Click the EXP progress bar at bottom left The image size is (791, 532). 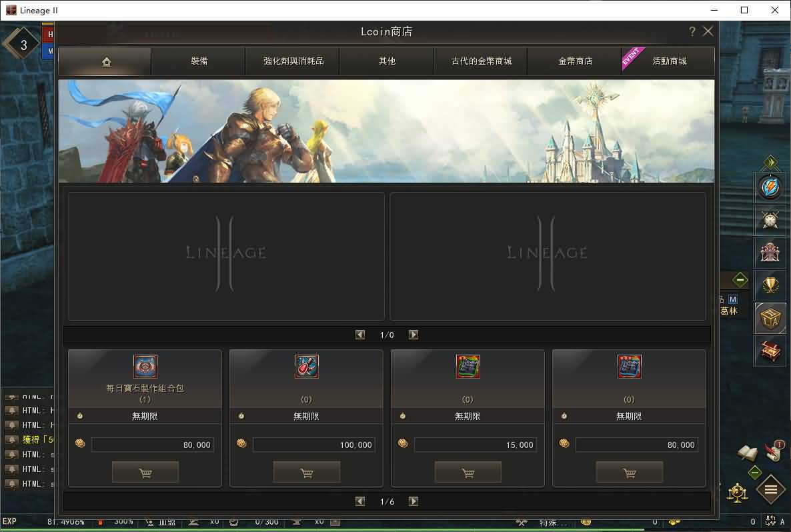(40, 523)
